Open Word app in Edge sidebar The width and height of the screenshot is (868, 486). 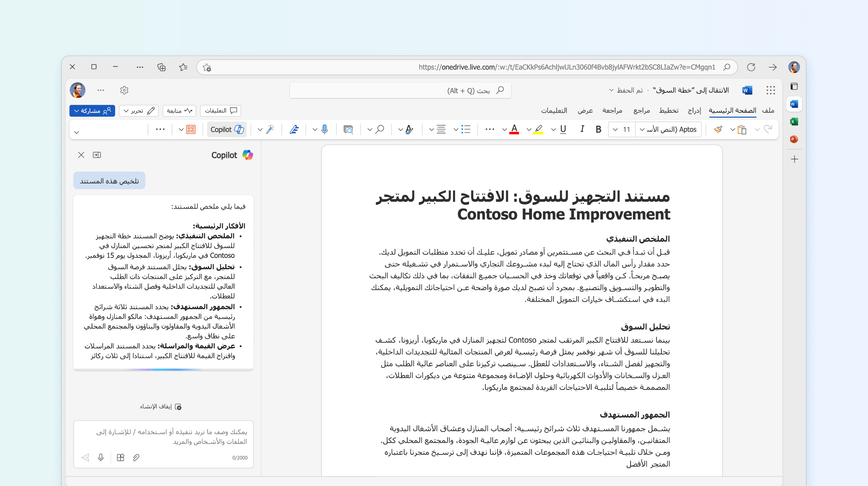click(x=794, y=104)
